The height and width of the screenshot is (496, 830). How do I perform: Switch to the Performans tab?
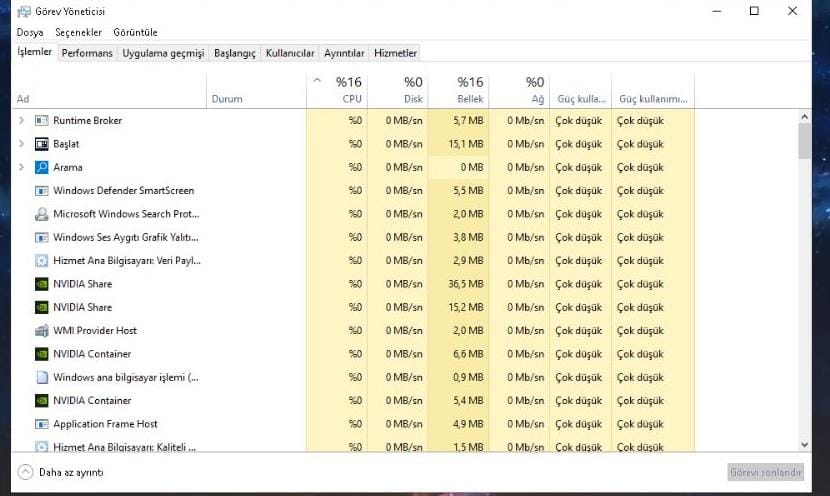(87, 53)
